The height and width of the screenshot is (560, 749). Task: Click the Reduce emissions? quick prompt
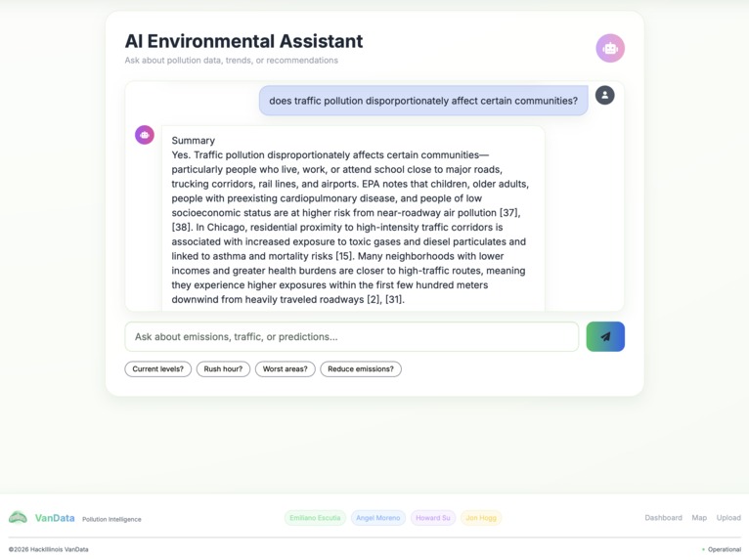pos(361,369)
